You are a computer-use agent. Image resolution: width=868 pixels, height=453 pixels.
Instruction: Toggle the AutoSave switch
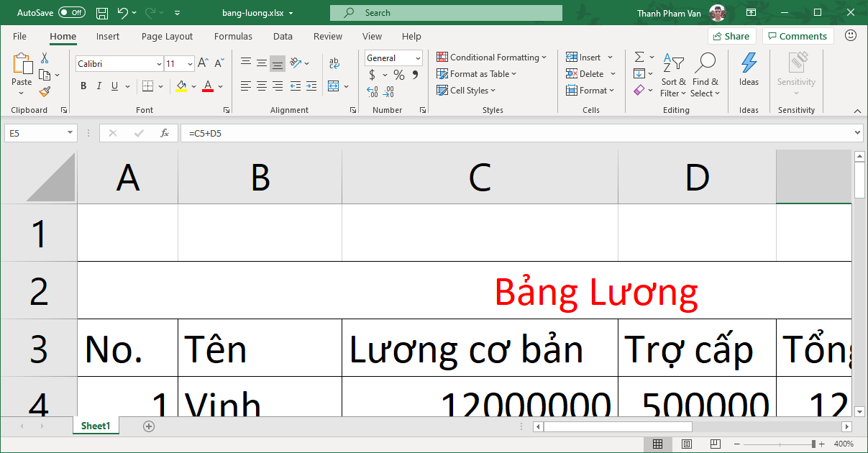pyautogui.click(x=71, y=13)
